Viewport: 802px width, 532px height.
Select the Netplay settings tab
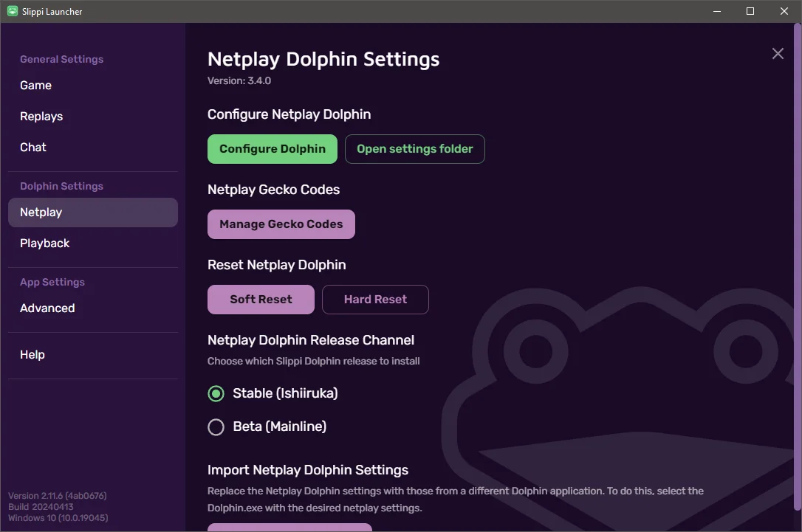coord(41,212)
